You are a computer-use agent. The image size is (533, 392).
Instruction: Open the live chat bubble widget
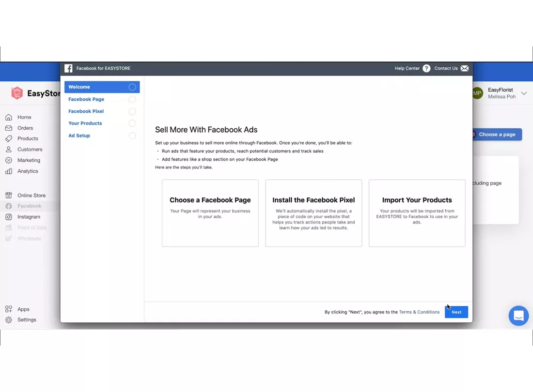coord(518,316)
